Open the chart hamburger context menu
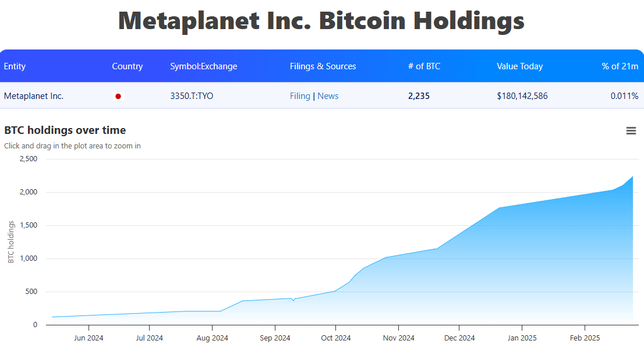Viewport: 644px width, 344px height. pyautogui.click(x=631, y=131)
